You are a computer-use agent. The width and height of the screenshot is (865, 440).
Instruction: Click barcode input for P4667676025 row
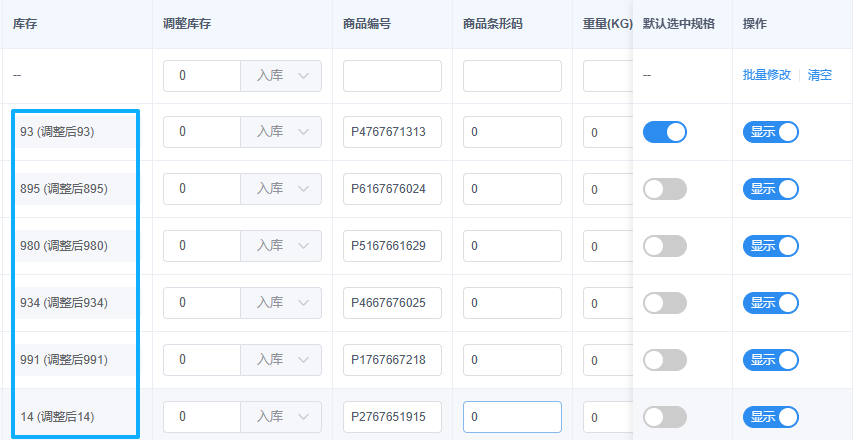point(512,303)
